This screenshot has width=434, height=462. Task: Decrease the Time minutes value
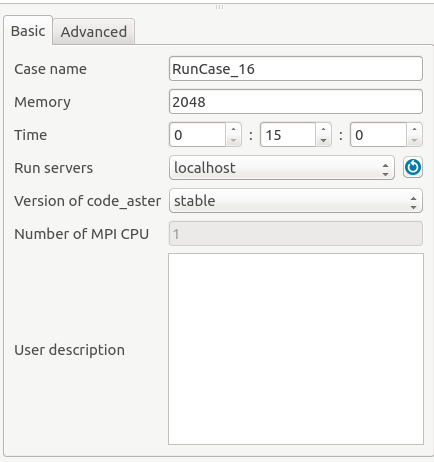(323, 140)
